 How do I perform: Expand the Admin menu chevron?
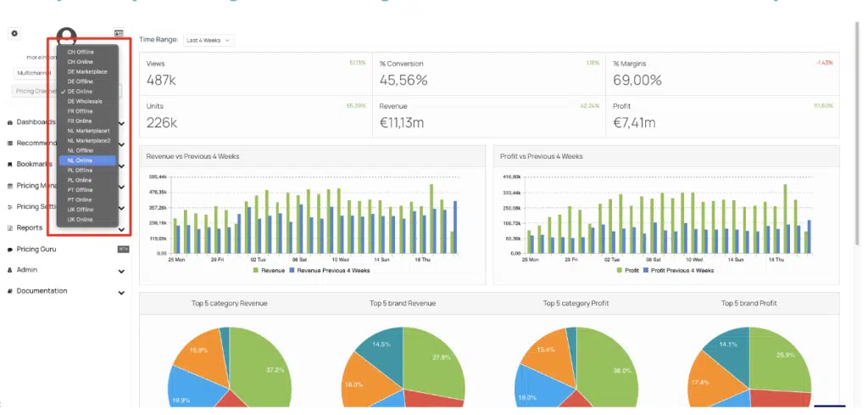pos(121,272)
